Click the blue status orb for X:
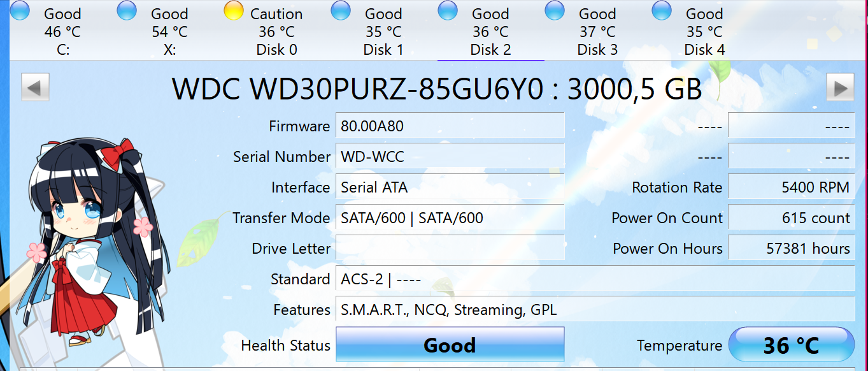868x371 pixels. point(127,10)
